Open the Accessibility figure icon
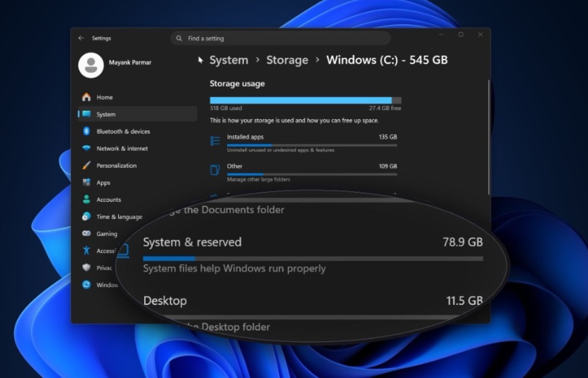This screenshot has width=588, height=378. point(87,251)
